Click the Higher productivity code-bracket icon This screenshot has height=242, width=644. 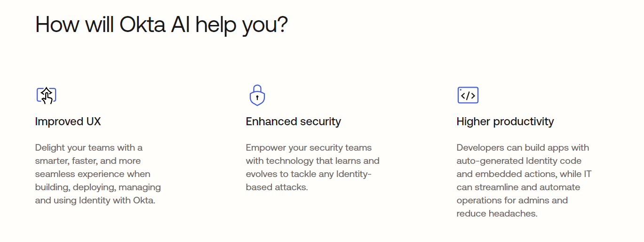click(x=468, y=95)
